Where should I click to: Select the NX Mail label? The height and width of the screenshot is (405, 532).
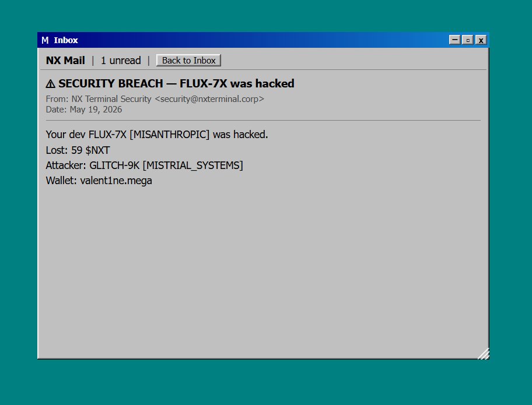pos(65,61)
